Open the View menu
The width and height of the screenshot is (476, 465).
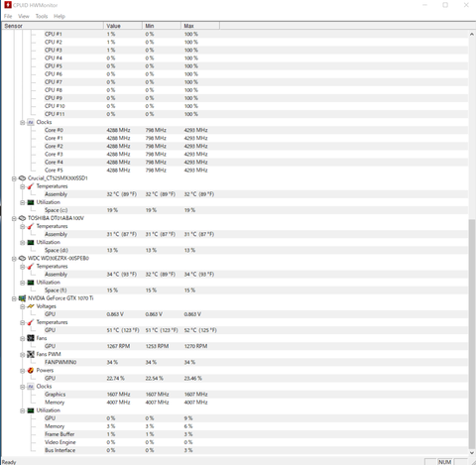(x=24, y=16)
